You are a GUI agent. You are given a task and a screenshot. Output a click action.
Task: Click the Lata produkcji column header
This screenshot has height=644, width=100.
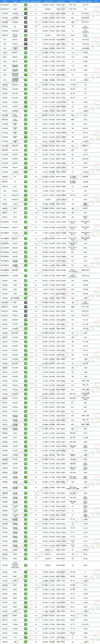(49, 1)
